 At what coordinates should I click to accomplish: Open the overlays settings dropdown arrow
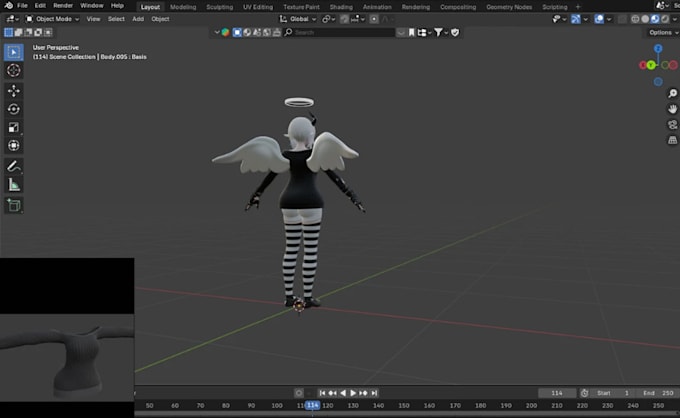click(609, 19)
